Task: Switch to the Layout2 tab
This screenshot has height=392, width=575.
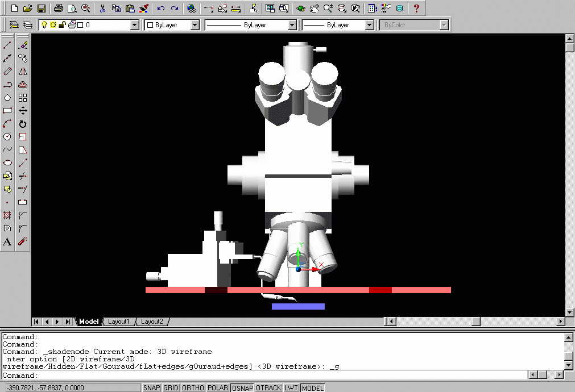Action: 152,322
